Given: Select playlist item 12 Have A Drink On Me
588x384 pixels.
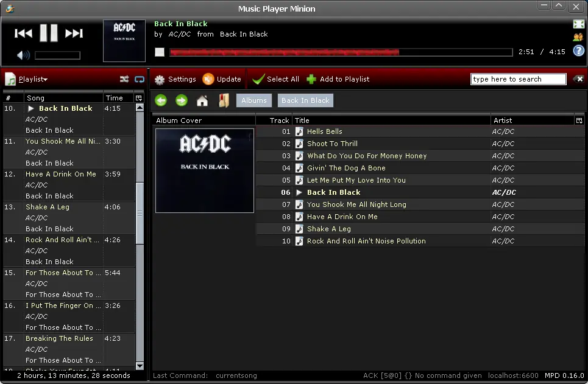Looking at the screenshot, I should (x=69, y=185).
